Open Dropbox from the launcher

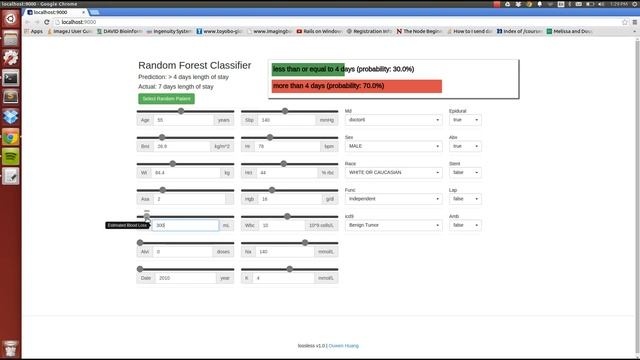[x=11, y=117]
